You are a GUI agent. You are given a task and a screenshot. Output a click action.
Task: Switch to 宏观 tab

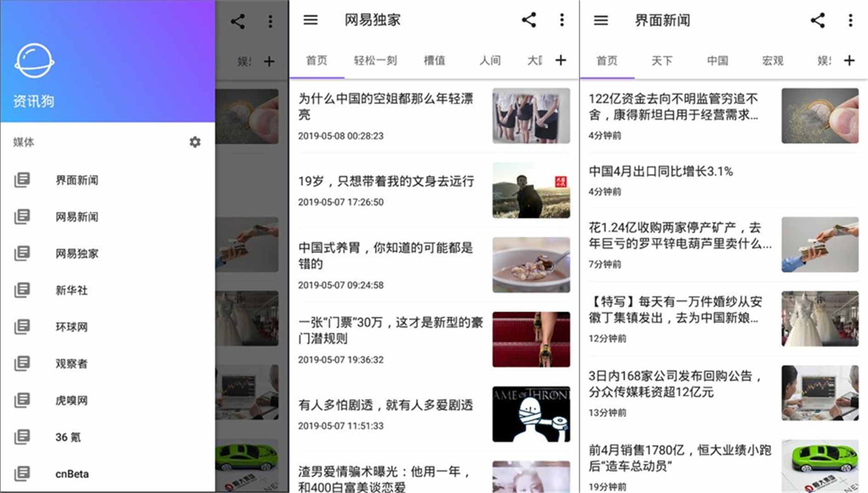tap(773, 60)
